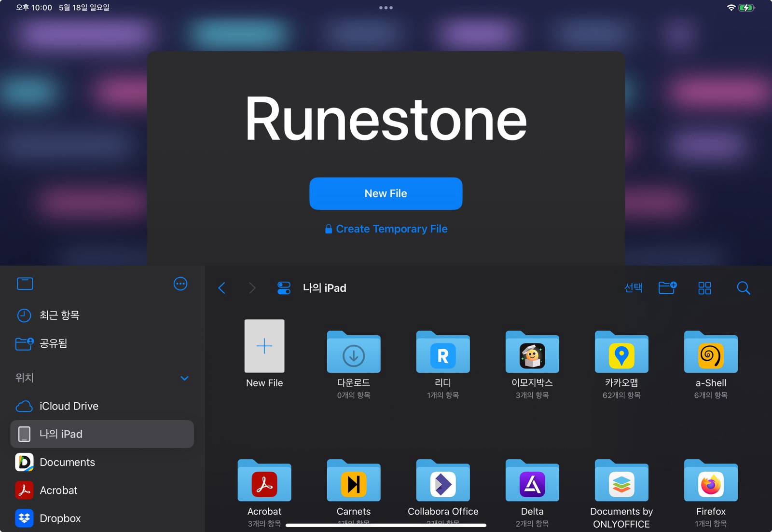Open the browse options icon beside 나의 iPad title

tap(284, 288)
